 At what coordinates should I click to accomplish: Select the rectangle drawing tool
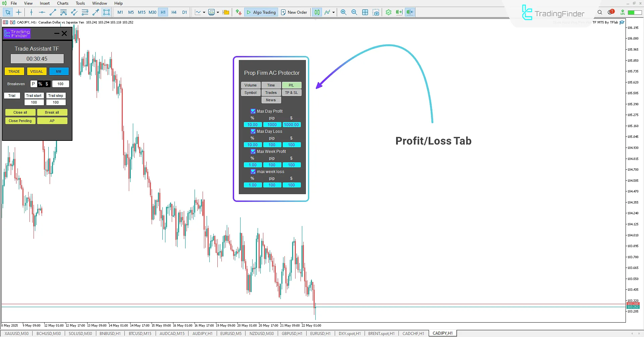106,12
